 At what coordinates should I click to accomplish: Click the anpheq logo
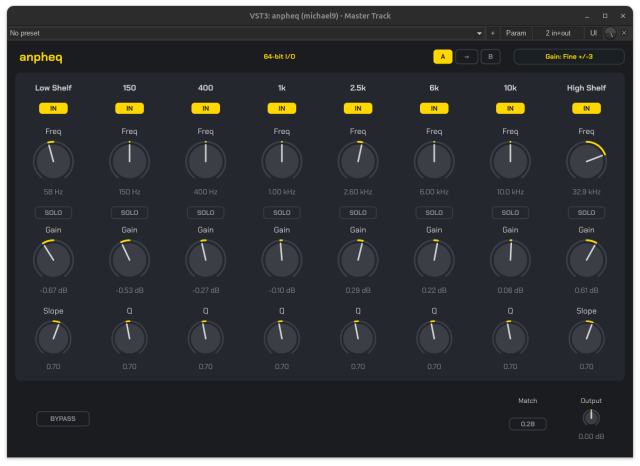[x=41, y=58]
